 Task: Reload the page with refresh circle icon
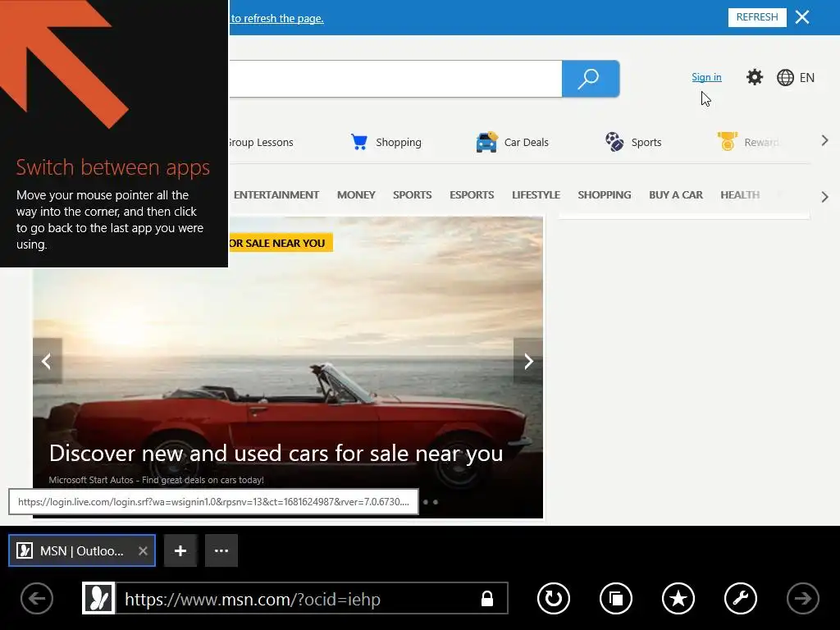pos(554,598)
